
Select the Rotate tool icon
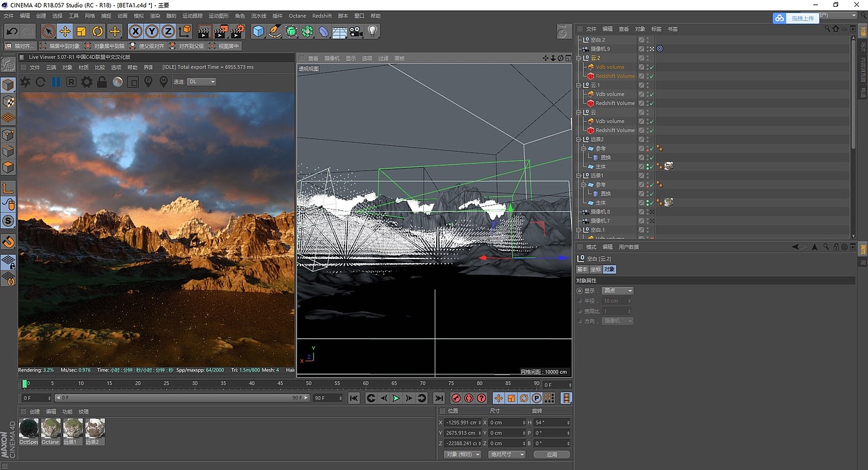(x=98, y=31)
